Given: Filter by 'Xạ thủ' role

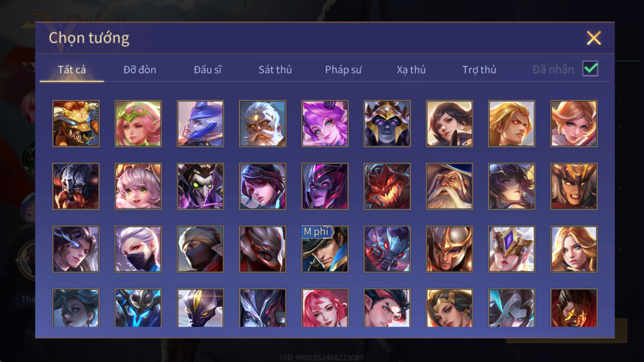Looking at the screenshot, I should coord(411,70).
